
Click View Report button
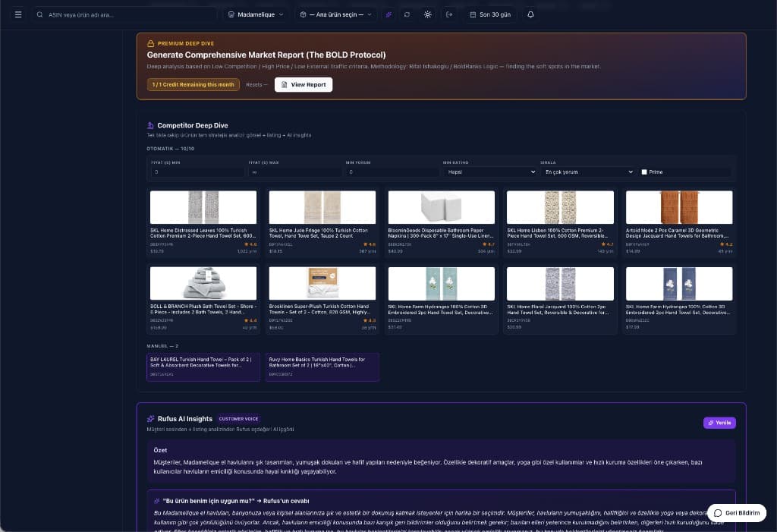pos(304,85)
